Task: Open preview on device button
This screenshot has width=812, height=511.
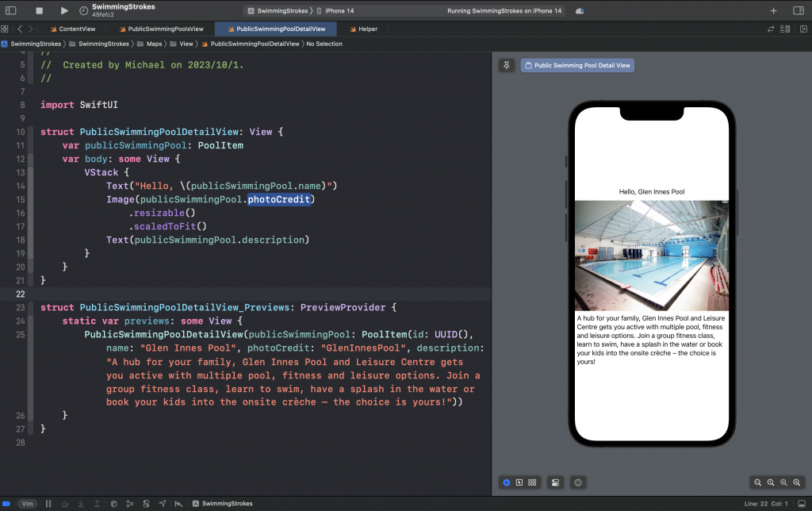Action: (578, 482)
